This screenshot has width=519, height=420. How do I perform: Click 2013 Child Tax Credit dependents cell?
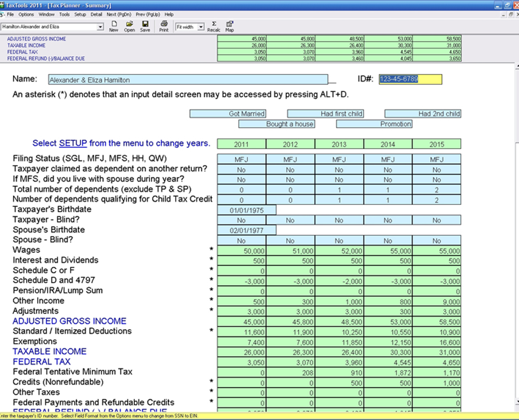click(339, 200)
